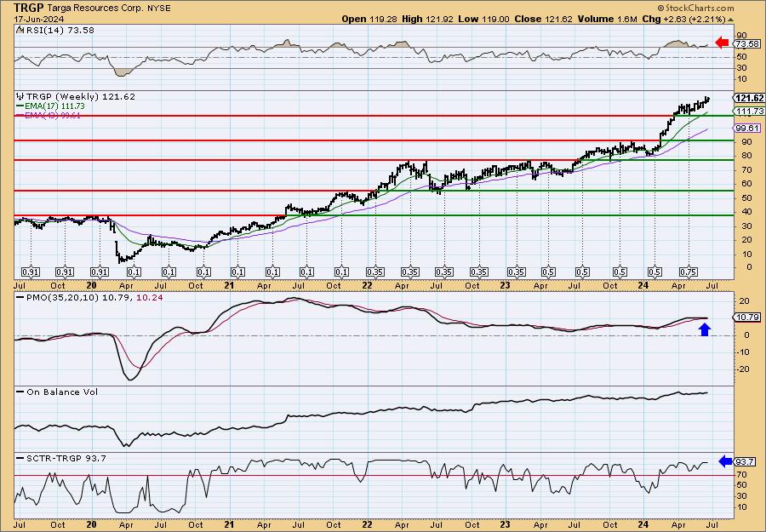Viewport: 766px width, 532px height.
Task: Click the On Balance Vol label
Action: [61, 392]
